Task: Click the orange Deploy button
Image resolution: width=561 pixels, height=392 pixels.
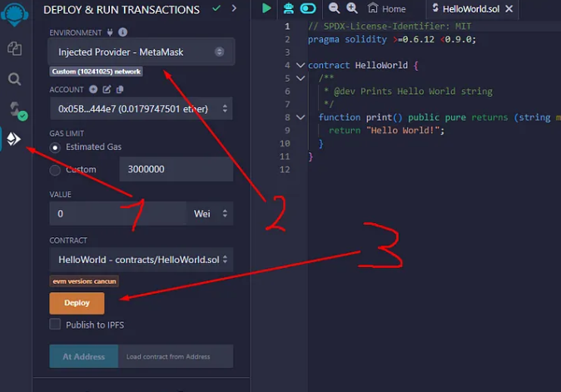Action: tap(77, 303)
